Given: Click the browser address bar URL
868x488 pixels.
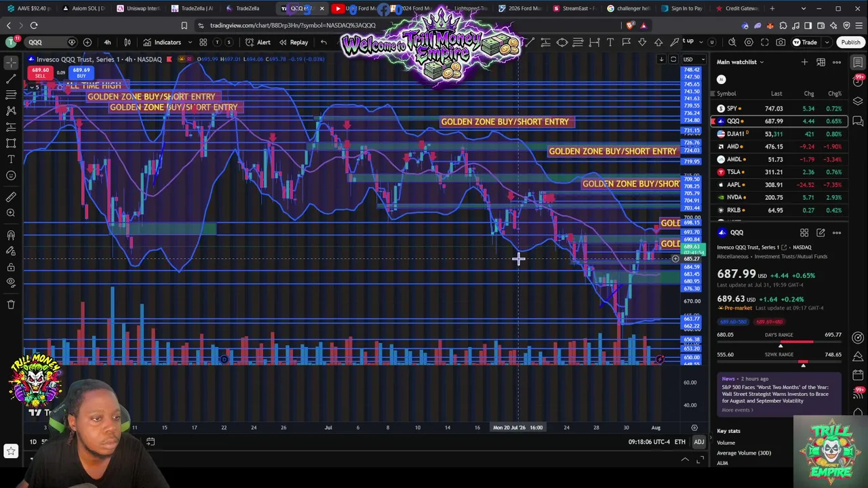Looking at the screenshot, I should (293, 26).
